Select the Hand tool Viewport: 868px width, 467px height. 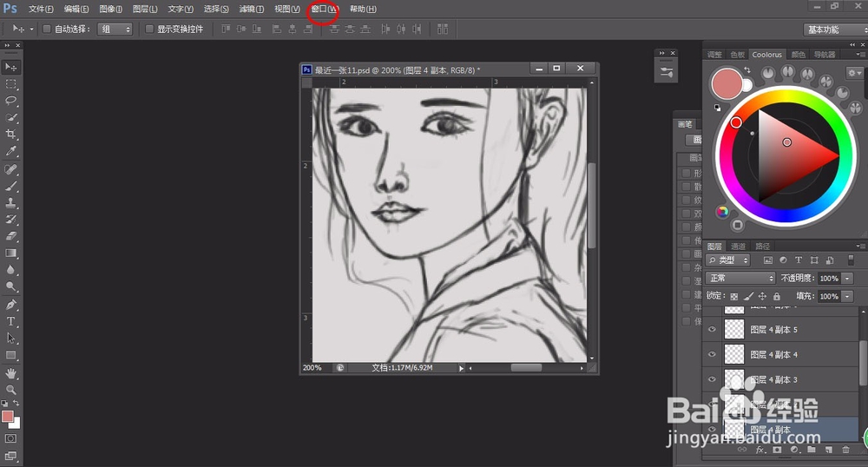10,373
